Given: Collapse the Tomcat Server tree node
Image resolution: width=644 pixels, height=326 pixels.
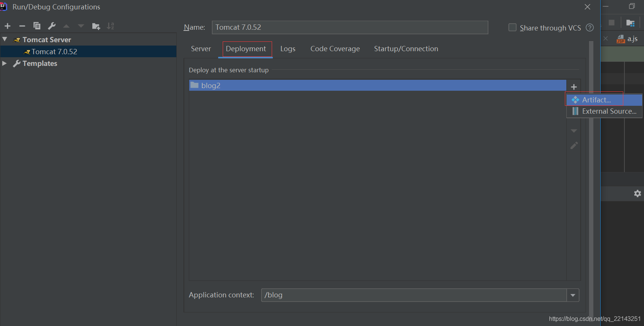Looking at the screenshot, I should (x=5, y=39).
